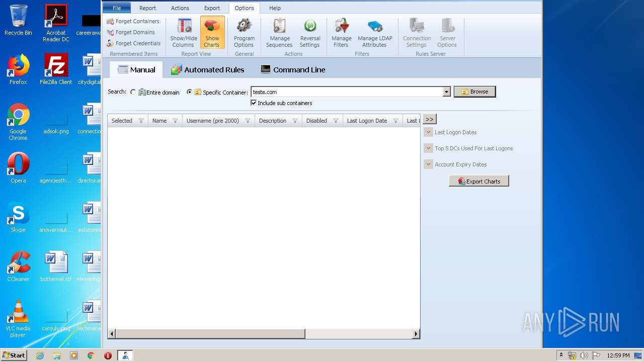Open the File menu

click(x=117, y=8)
